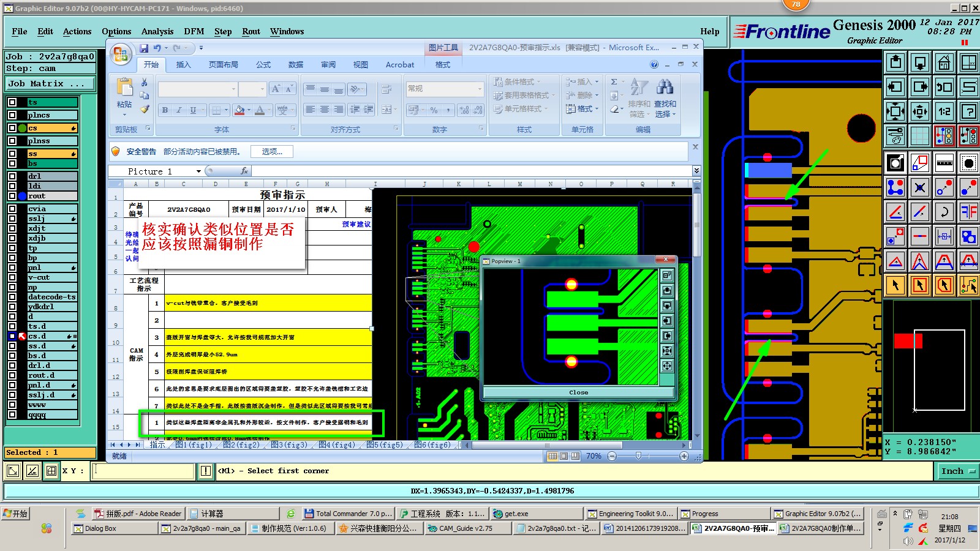Screen dimensions: 980x551
Task: Open the Excel Name Box dropdown arrow
Action: (x=198, y=171)
